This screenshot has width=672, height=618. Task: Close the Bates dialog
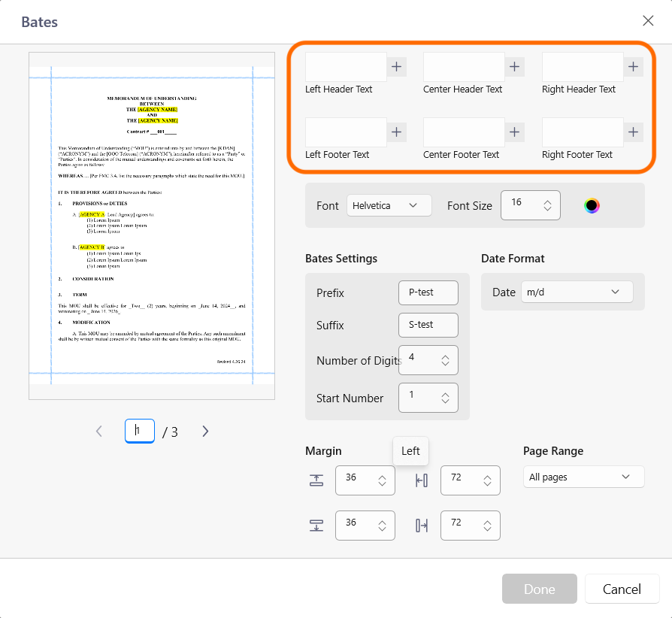click(x=648, y=21)
